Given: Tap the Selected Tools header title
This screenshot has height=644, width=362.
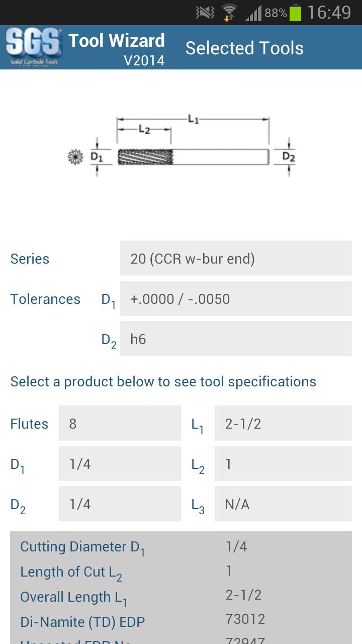Looking at the screenshot, I should pyautogui.click(x=244, y=48).
